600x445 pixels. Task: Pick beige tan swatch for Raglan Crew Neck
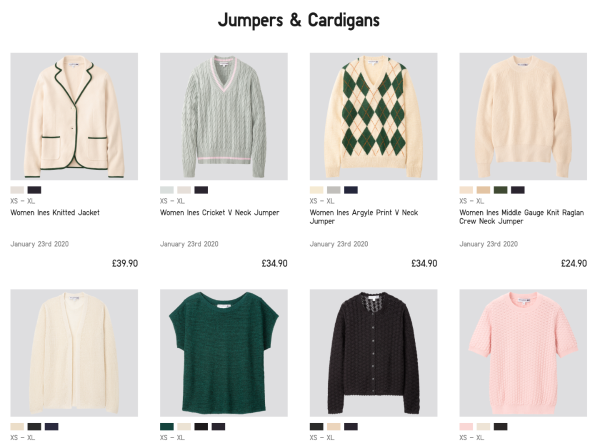click(x=483, y=190)
